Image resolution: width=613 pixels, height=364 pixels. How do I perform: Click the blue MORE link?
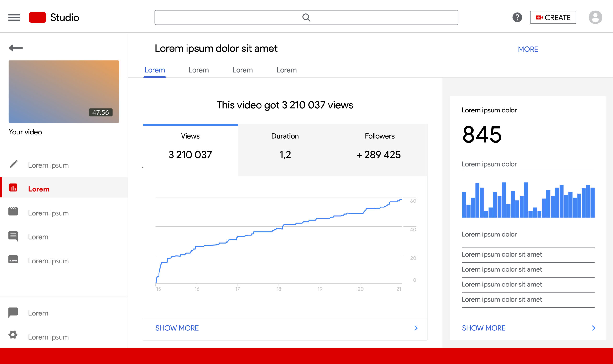coord(528,49)
